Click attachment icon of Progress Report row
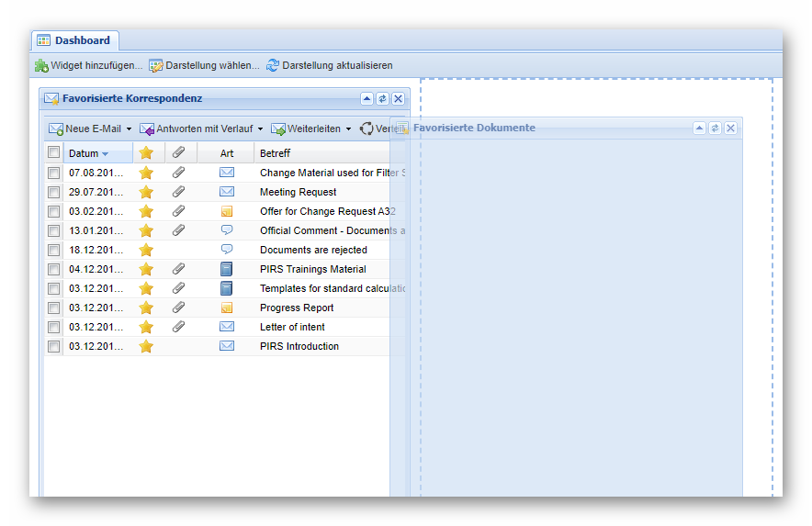Screen dimensions: 812x526 tap(179, 307)
